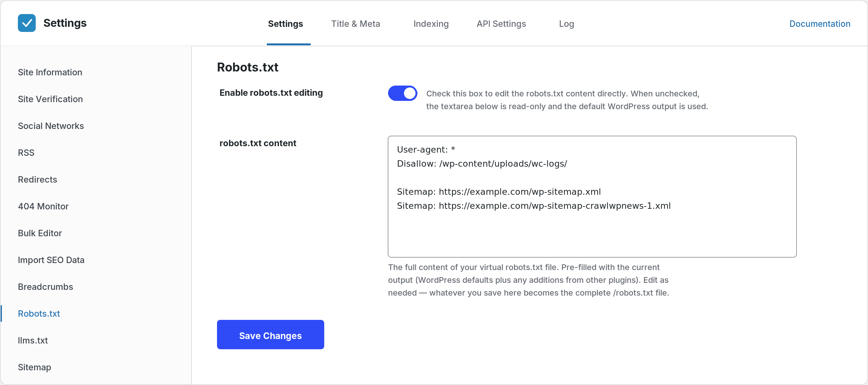This screenshot has width=868, height=385.
Task: Select the active Robots.txt sidebar item
Action: click(x=39, y=313)
